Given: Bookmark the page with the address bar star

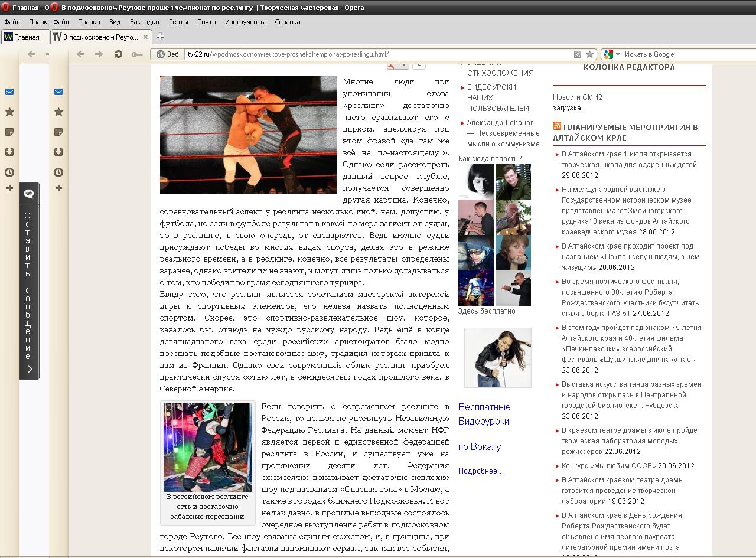Looking at the screenshot, I should coord(589,54).
